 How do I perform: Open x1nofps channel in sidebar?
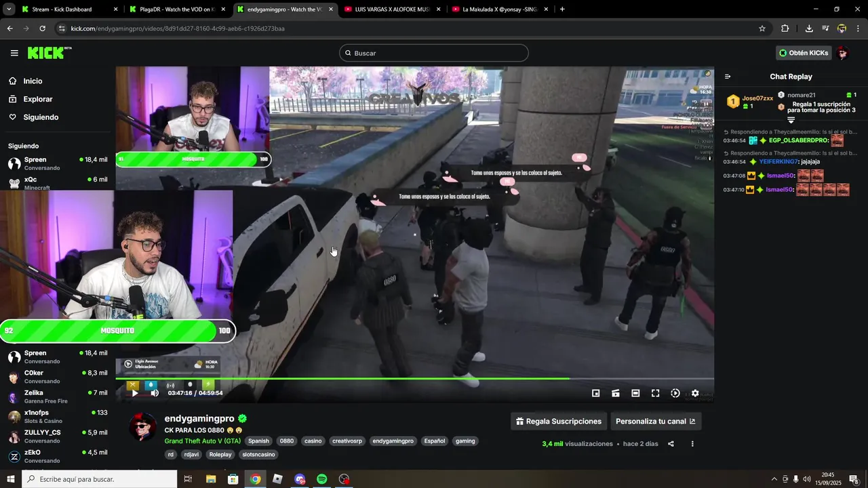pyautogui.click(x=58, y=416)
